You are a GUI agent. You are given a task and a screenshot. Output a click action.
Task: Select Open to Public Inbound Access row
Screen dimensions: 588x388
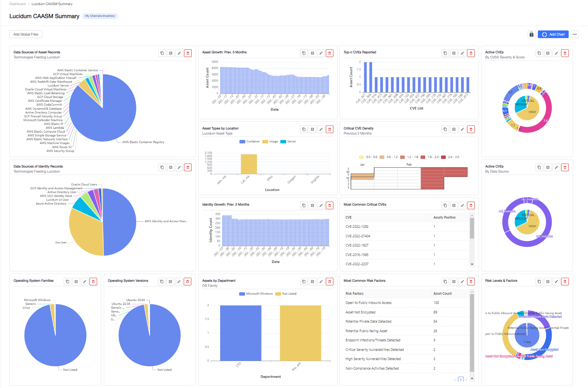click(406, 303)
